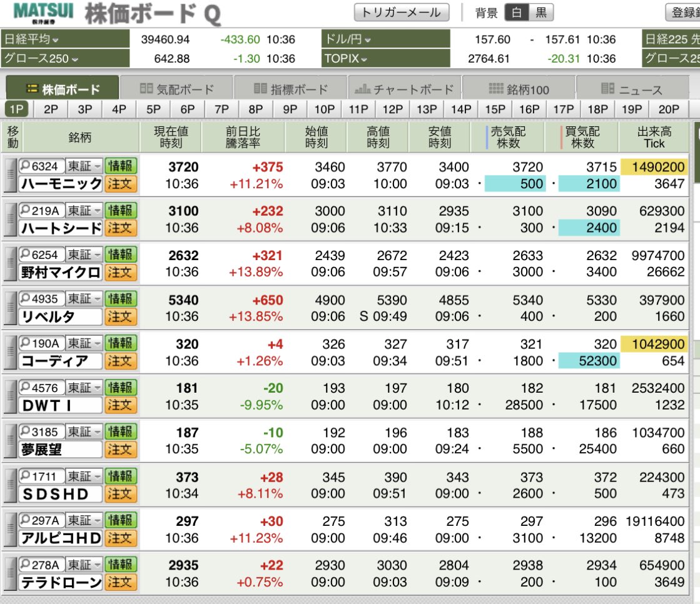Click the 登録 button at top right
The height and width of the screenshot is (604, 700).
point(683,13)
